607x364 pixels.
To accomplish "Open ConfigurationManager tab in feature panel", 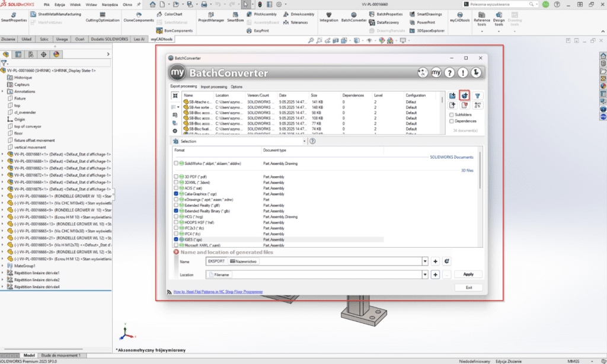I will 31,55.
